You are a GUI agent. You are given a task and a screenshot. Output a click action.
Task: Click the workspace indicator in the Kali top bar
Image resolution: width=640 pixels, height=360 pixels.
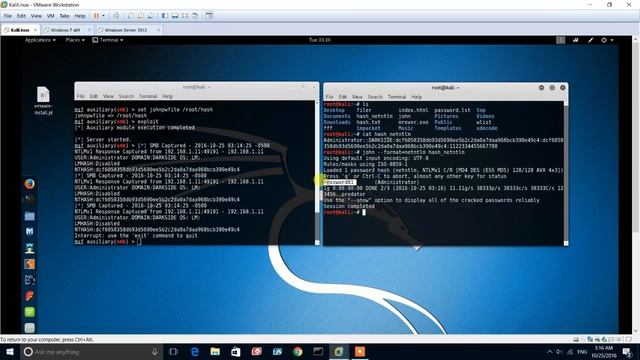(560, 40)
